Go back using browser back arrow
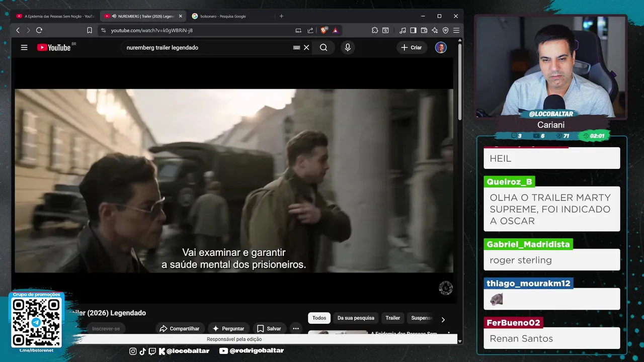Screen dimensions: 644x362 tap(18, 30)
